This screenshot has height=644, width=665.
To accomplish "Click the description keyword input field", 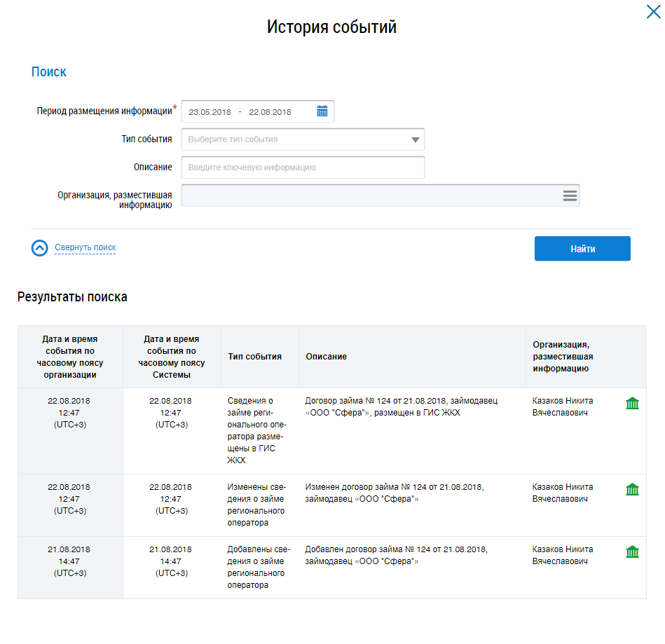I will [x=303, y=167].
